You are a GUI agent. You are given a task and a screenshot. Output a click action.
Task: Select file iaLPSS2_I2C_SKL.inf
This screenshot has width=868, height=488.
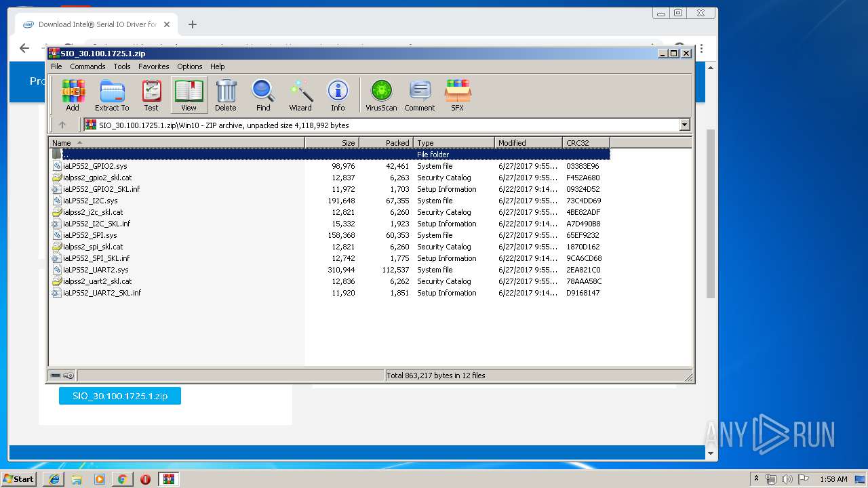tap(330, 224)
